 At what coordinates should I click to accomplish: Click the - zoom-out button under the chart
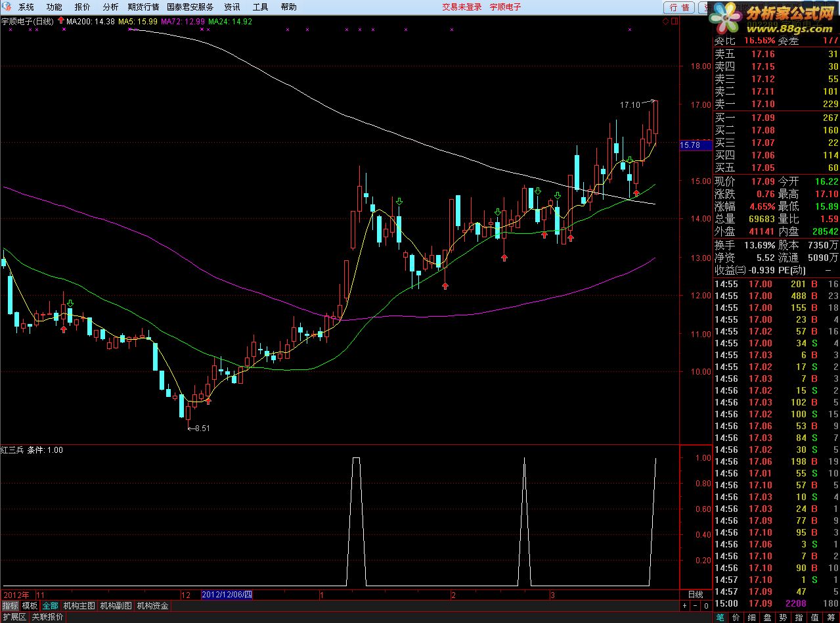point(696,606)
